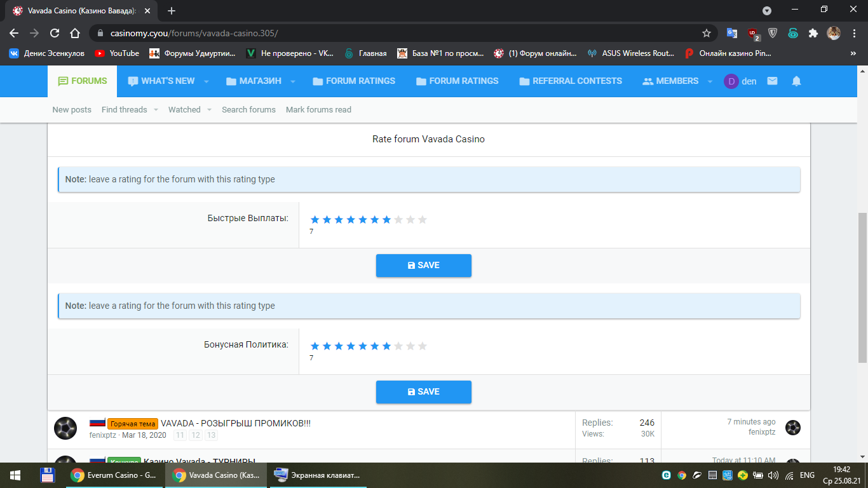Open the taskbar floppy disk app icon

(x=47, y=475)
